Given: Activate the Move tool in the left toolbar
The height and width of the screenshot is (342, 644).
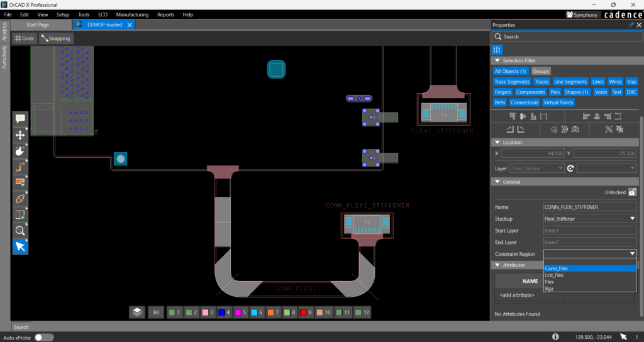Looking at the screenshot, I should 20,135.
